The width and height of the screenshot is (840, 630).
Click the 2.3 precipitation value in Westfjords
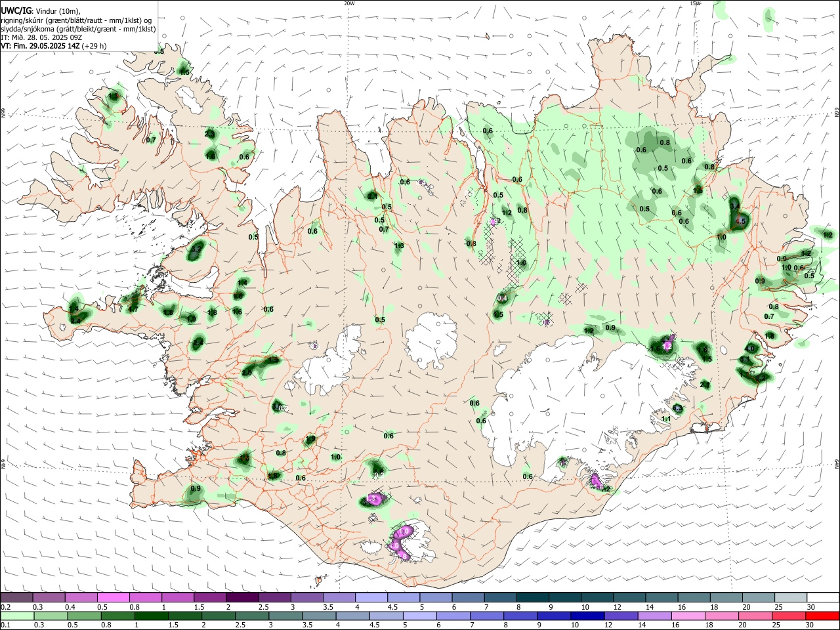210,134
